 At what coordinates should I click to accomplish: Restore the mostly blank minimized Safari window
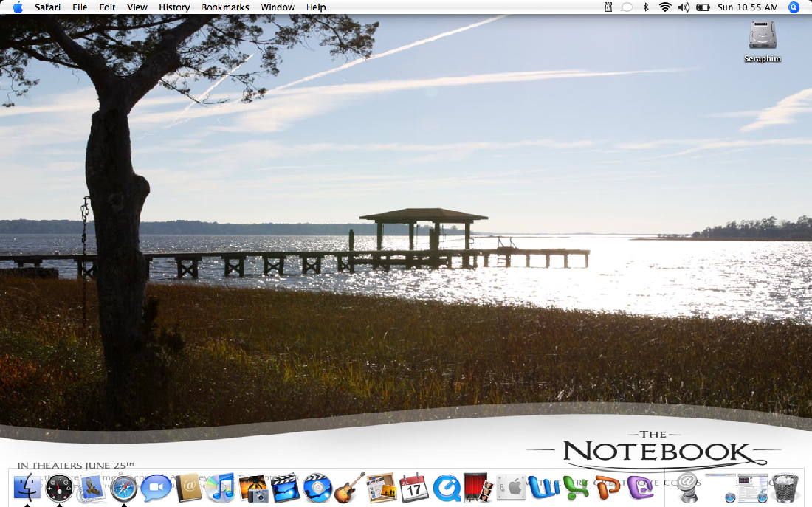point(720,488)
